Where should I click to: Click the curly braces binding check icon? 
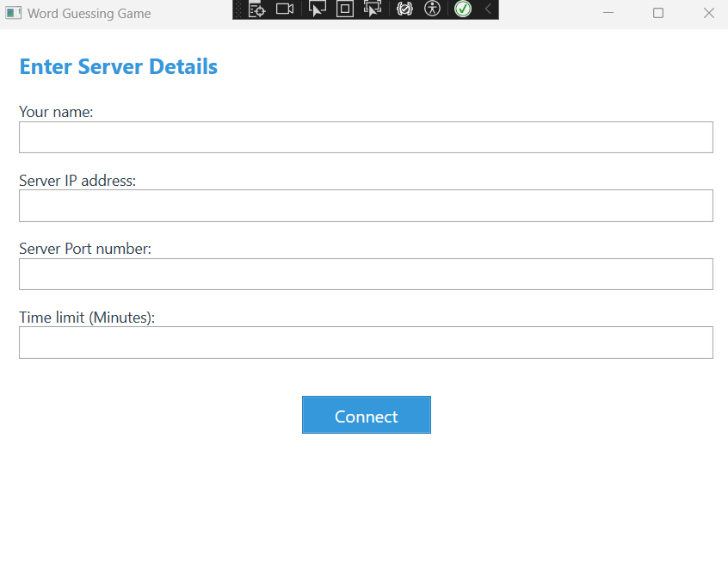click(x=404, y=9)
